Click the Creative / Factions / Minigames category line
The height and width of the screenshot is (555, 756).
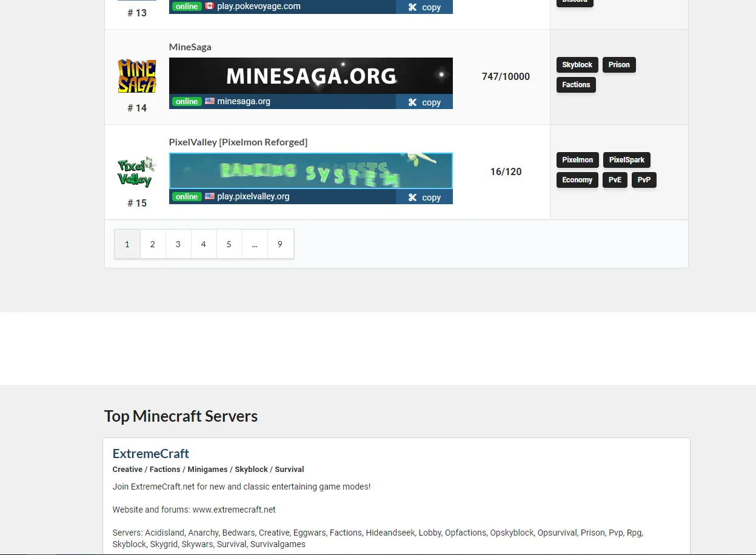tap(208, 470)
